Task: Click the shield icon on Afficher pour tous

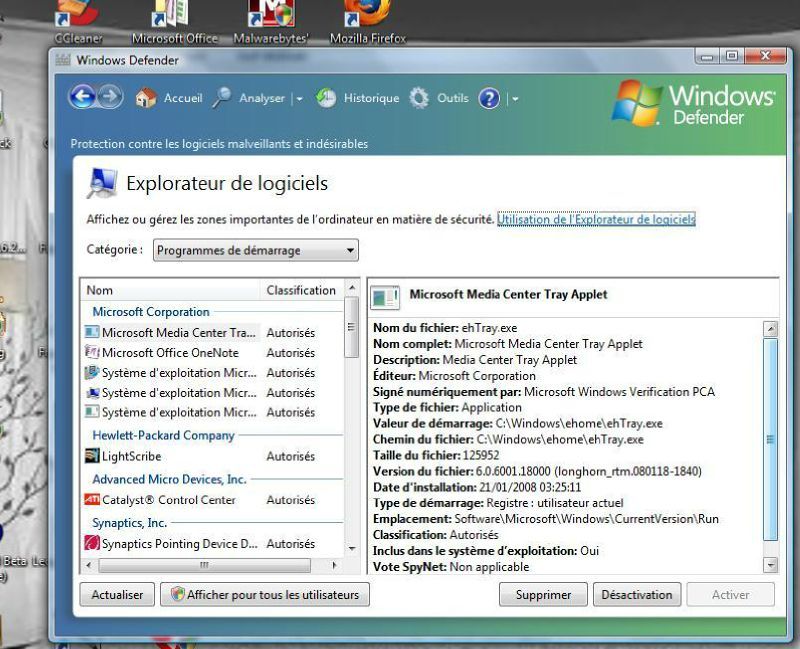Action: (177, 594)
